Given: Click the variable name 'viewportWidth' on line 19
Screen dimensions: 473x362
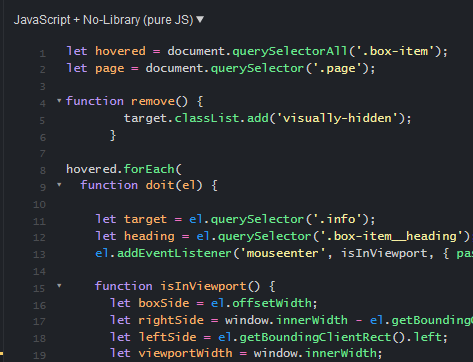Looking at the screenshot, I should 185,353.
